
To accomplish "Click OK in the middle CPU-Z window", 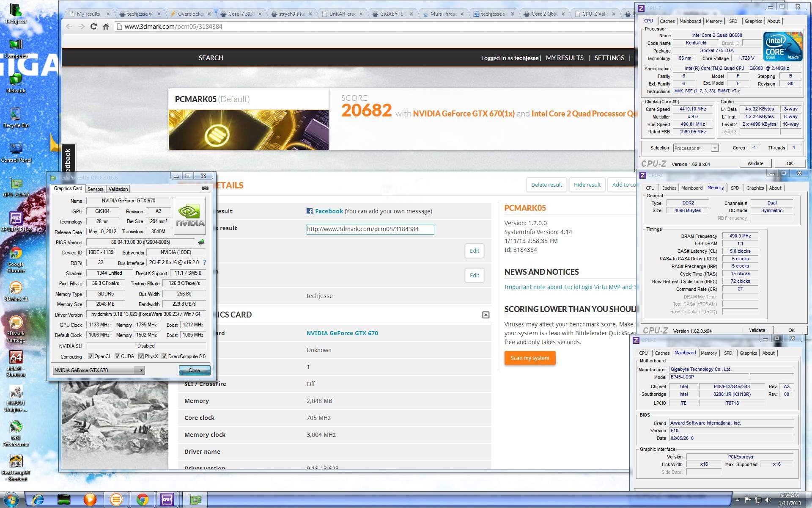I will point(791,330).
